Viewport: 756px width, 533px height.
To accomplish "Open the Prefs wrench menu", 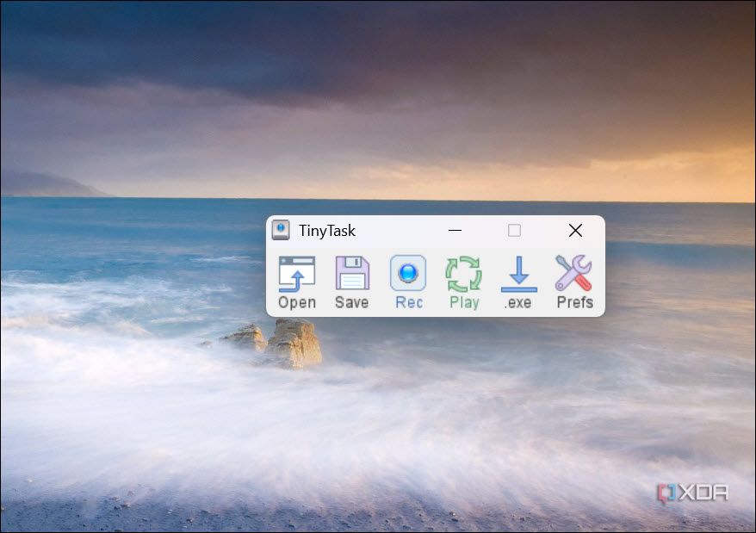I will point(574,282).
